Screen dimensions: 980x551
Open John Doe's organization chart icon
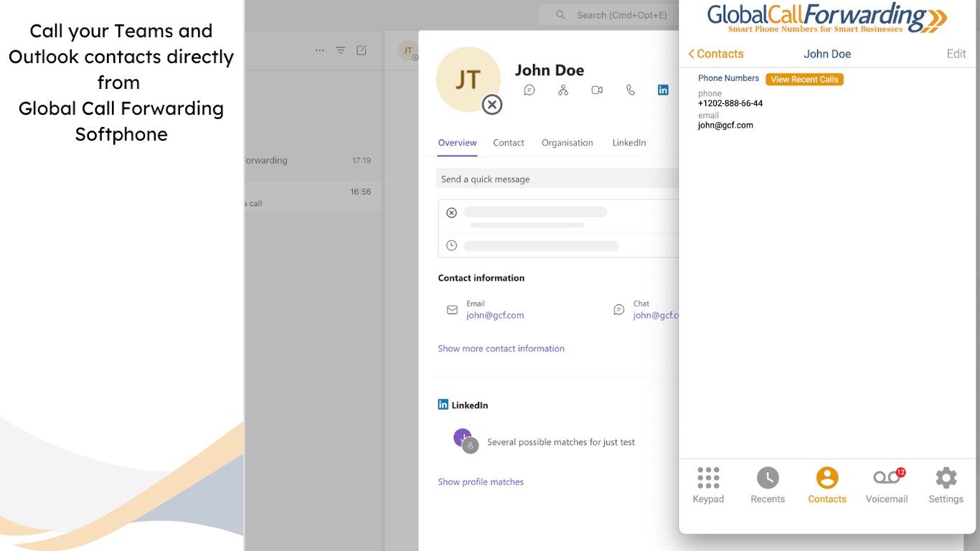pos(563,90)
